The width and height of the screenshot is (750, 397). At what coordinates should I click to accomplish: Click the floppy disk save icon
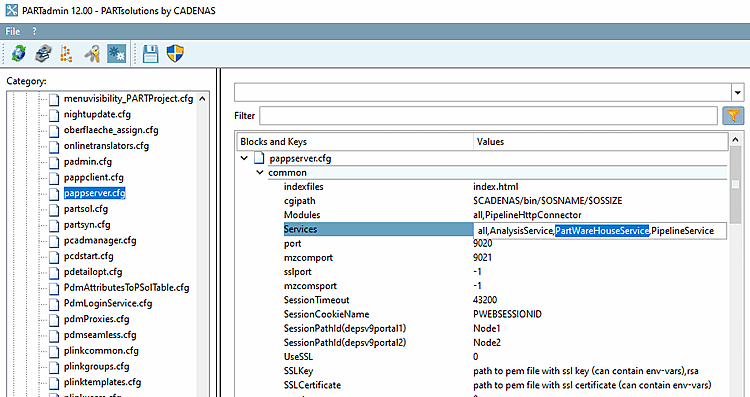click(x=151, y=54)
